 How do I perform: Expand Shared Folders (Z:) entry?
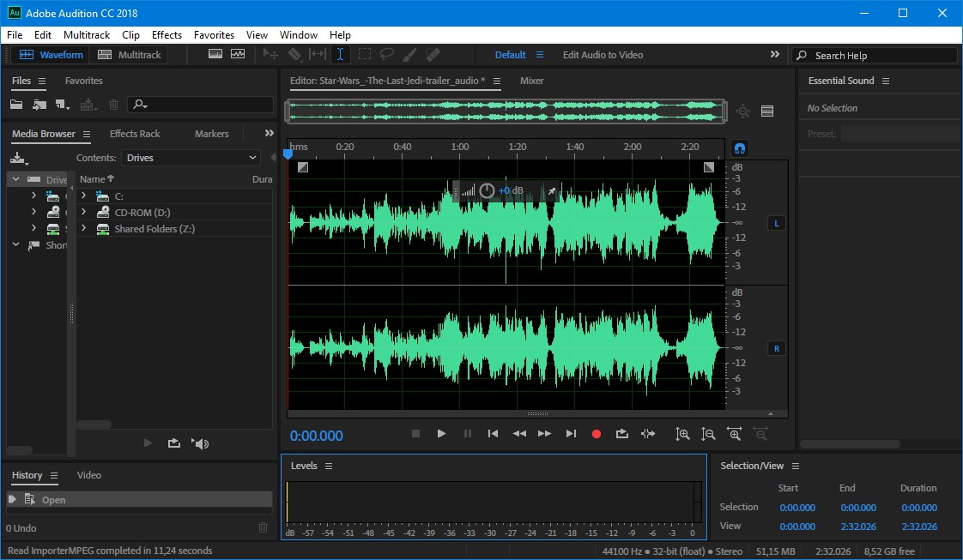click(84, 229)
